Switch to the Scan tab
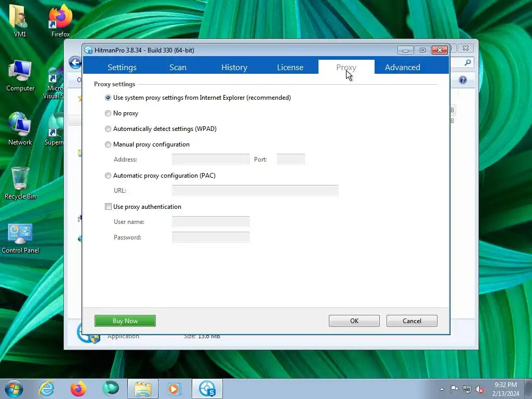This screenshot has height=399, width=532. (x=178, y=67)
